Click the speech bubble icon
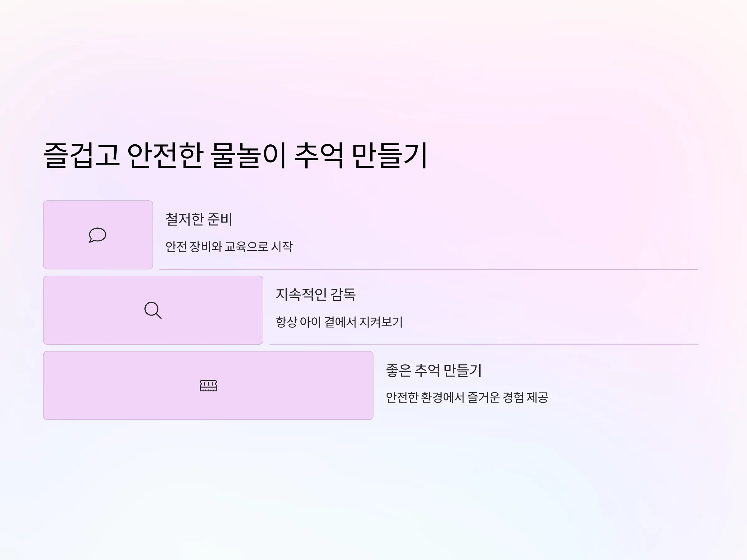This screenshot has height=560, width=747. 98,235
